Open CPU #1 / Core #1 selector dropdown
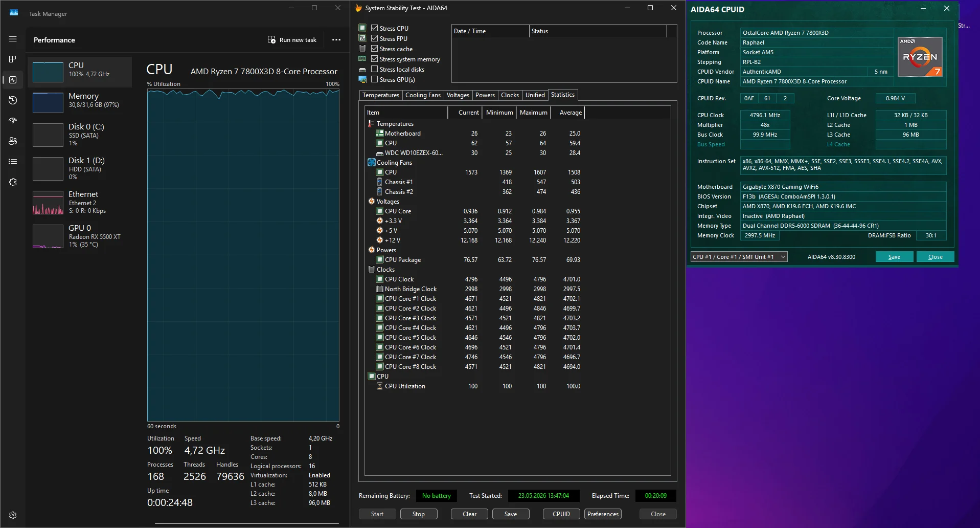The image size is (980, 528). pos(739,257)
